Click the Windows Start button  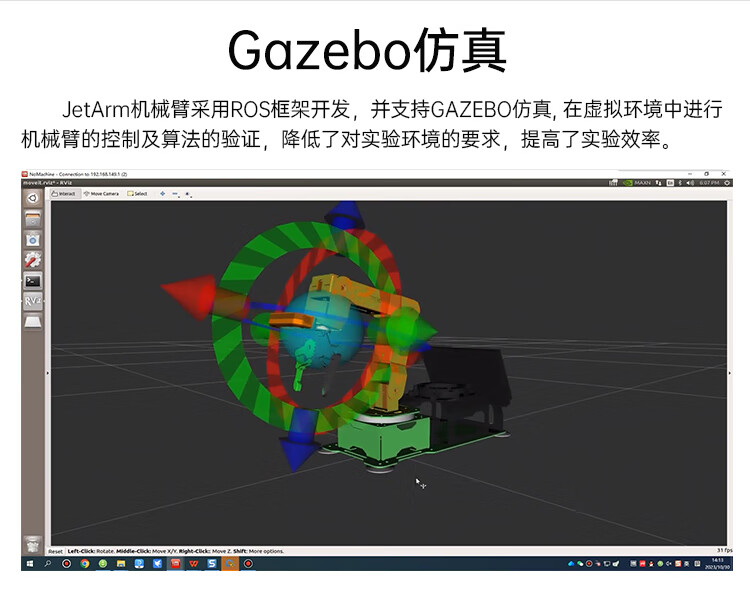pyautogui.click(x=29, y=564)
